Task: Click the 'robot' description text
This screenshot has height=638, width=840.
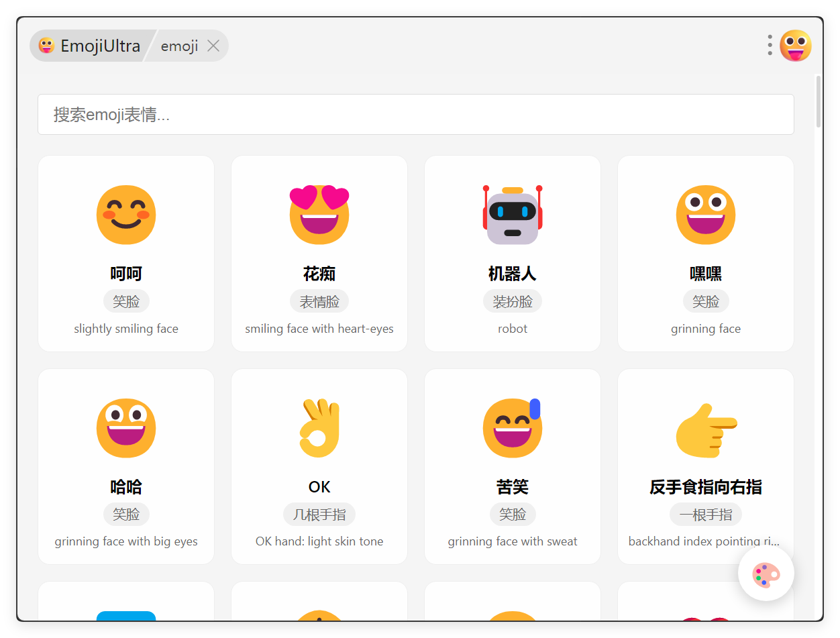Action: coord(513,329)
